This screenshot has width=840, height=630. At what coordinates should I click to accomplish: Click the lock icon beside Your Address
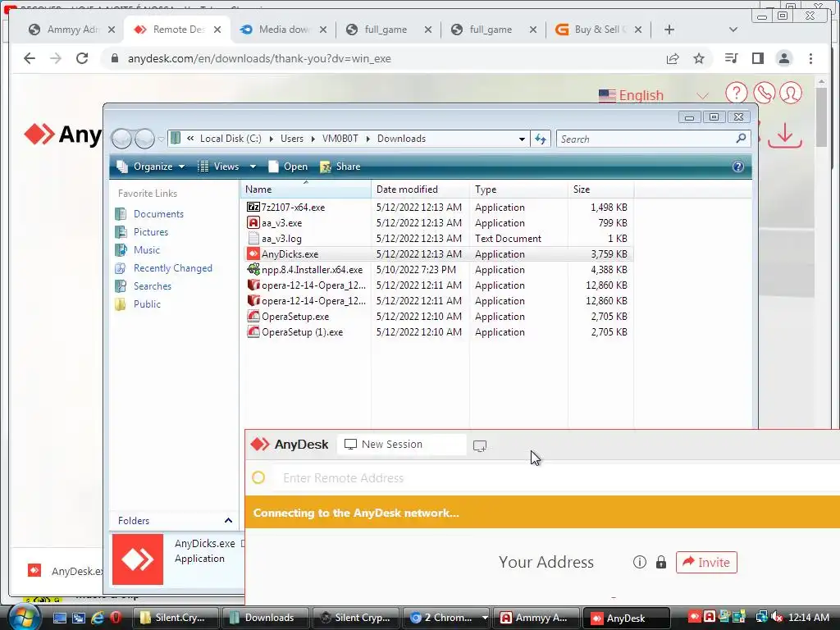pos(661,562)
